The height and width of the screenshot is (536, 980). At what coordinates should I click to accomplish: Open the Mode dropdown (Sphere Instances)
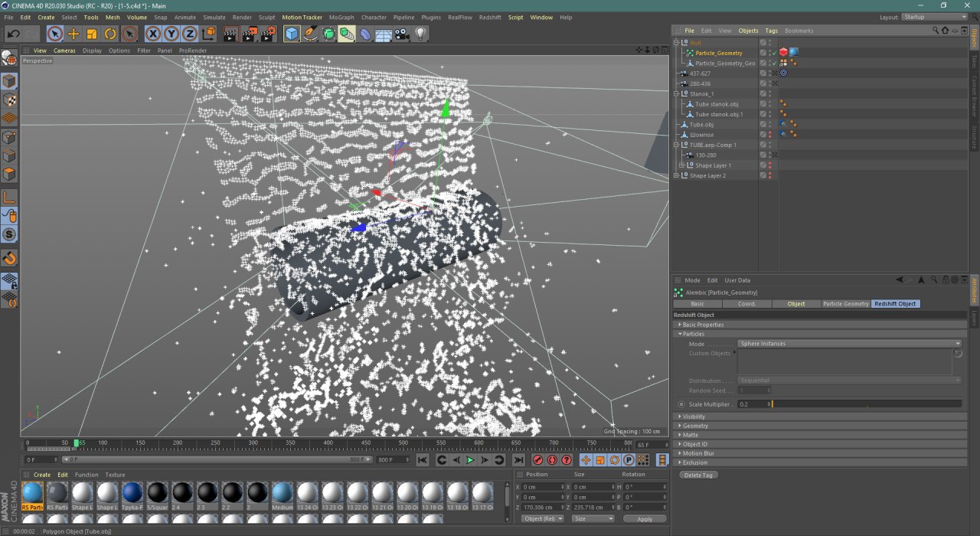pos(849,344)
